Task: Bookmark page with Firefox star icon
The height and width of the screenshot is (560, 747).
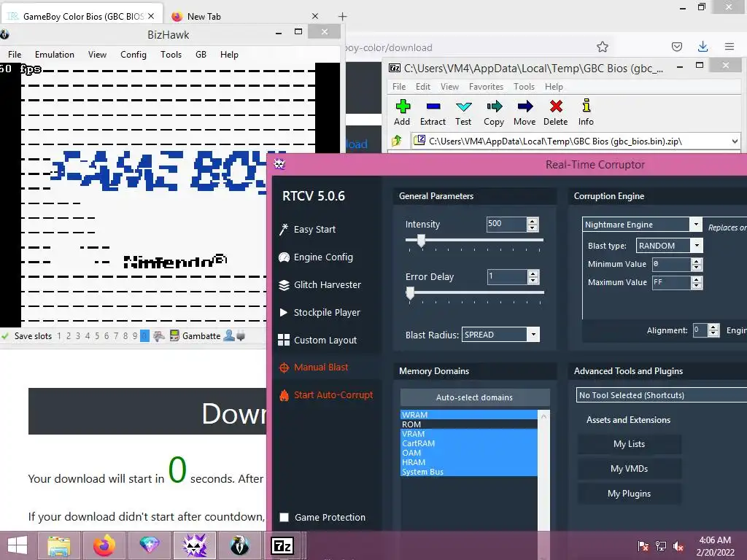Action: tap(603, 47)
